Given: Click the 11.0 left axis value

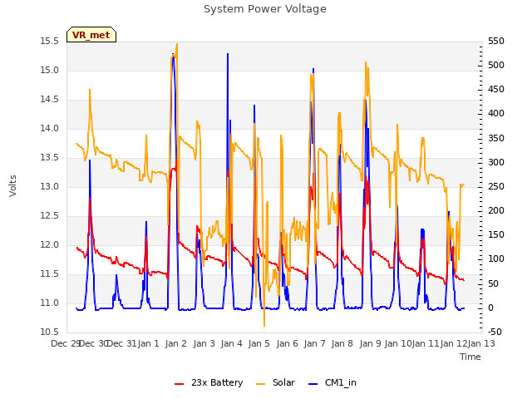Looking at the screenshot, I should (50, 303).
